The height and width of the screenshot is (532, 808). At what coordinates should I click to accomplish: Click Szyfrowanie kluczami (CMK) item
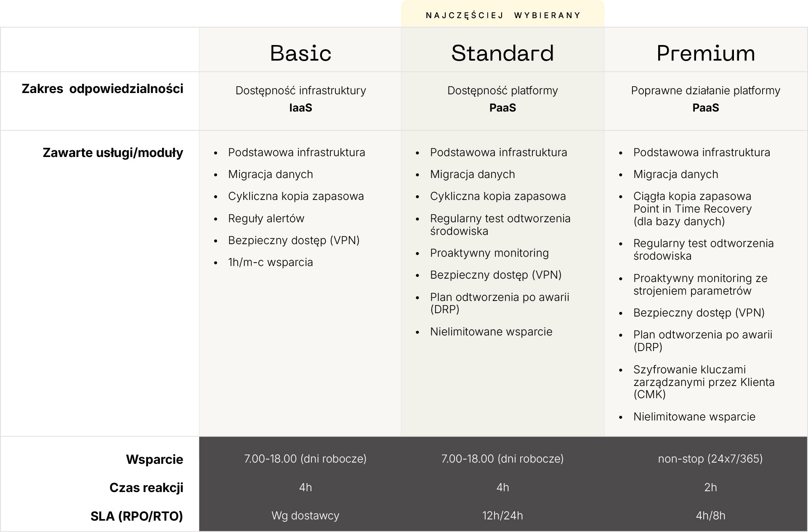[704, 382]
